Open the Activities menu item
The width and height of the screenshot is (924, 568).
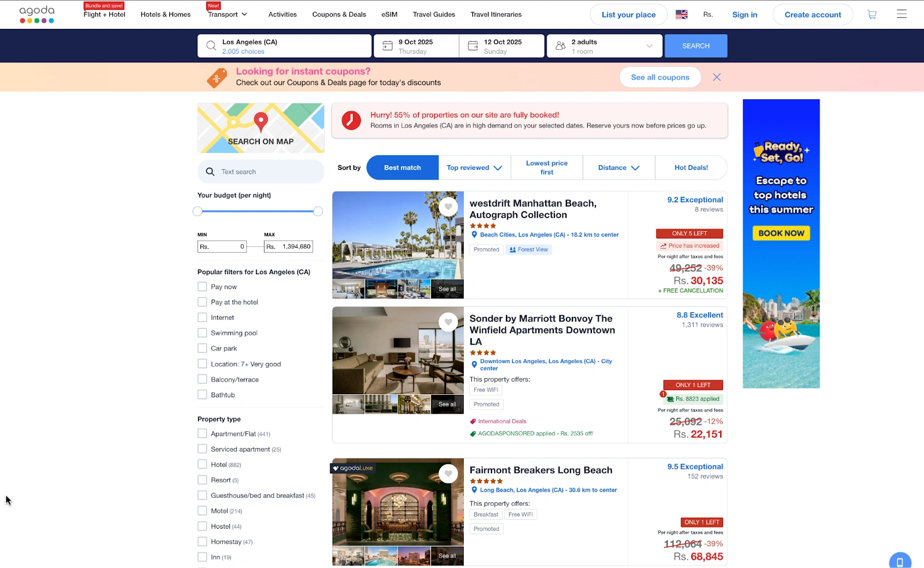(282, 14)
